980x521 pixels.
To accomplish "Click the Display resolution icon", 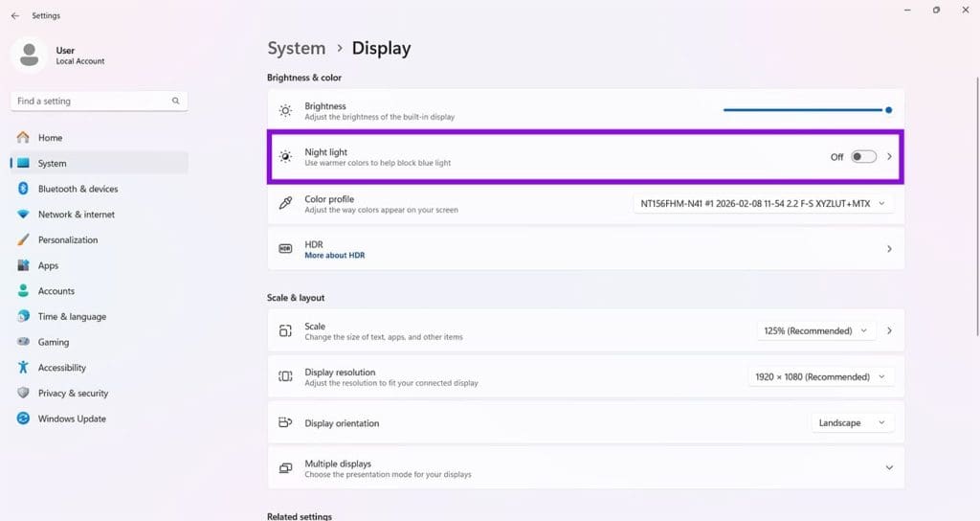I will [285, 375].
